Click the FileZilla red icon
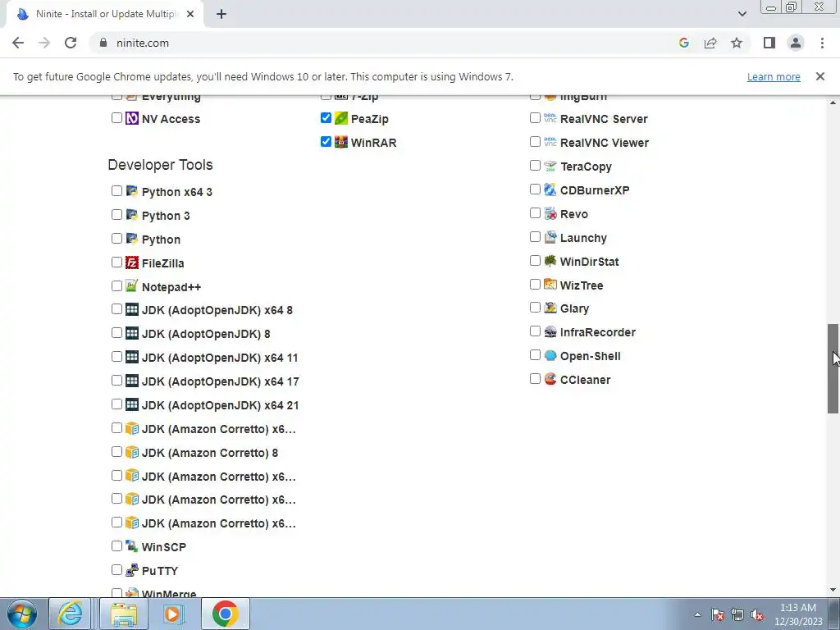The height and width of the screenshot is (630, 840). point(132,262)
